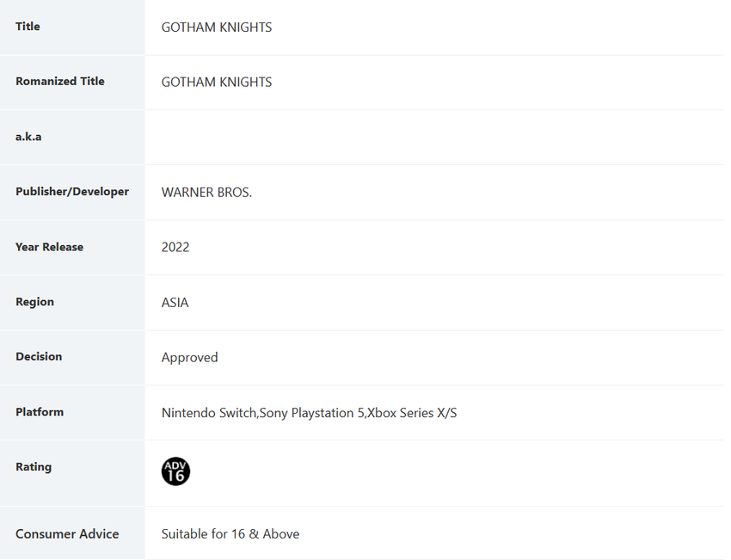Screen dimensions: 731x560
Task: Click the Consumer Advice row label
Action: tap(67, 534)
